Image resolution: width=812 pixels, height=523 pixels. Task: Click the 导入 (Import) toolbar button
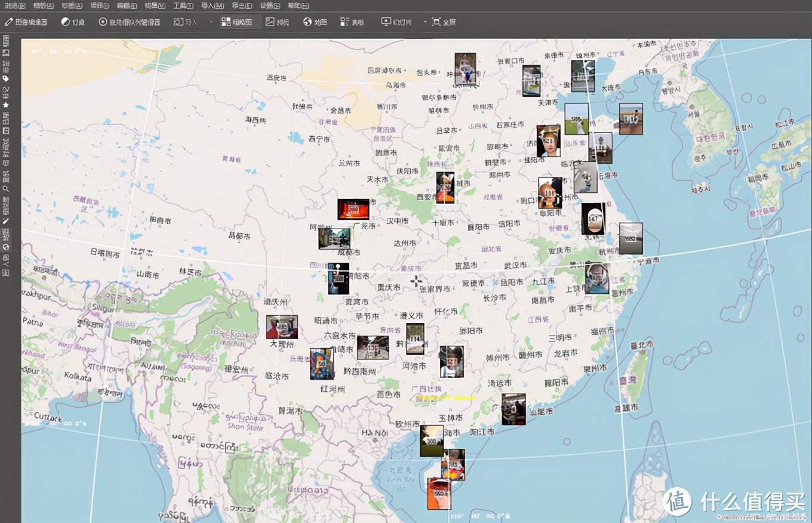coord(185,22)
